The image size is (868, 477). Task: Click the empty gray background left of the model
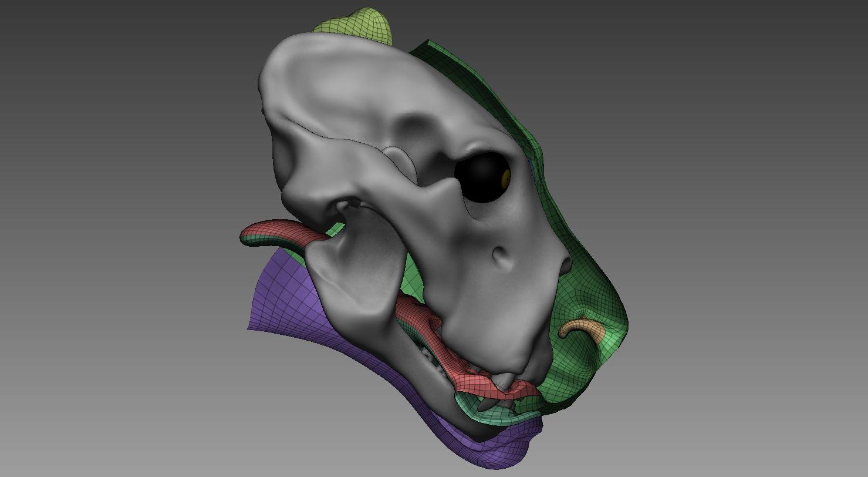click(x=117, y=235)
